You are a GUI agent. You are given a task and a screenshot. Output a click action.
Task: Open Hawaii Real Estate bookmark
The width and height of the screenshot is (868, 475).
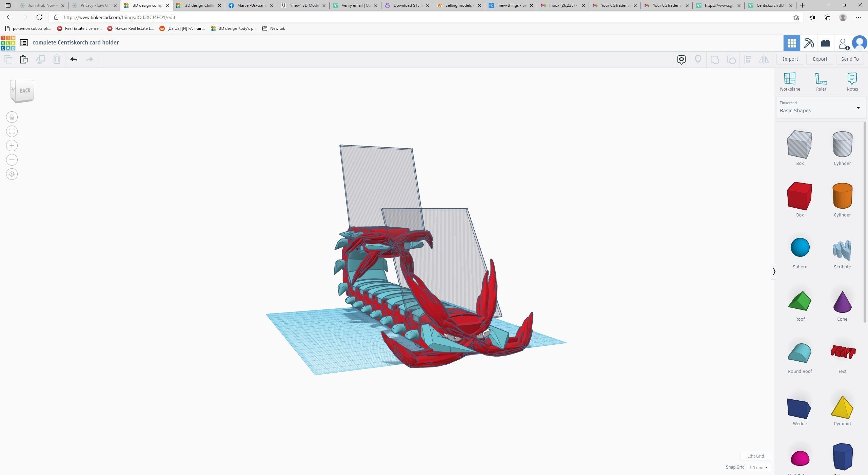(x=131, y=28)
